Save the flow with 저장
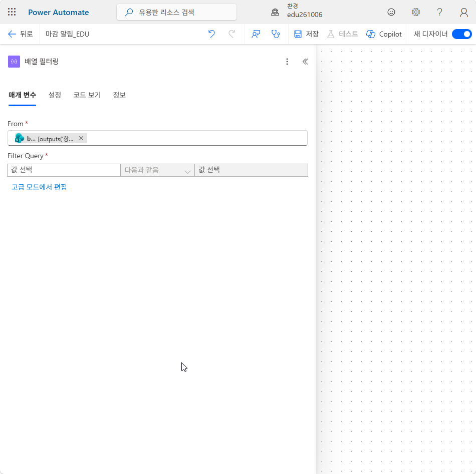The height and width of the screenshot is (474, 476). point(306,34)
